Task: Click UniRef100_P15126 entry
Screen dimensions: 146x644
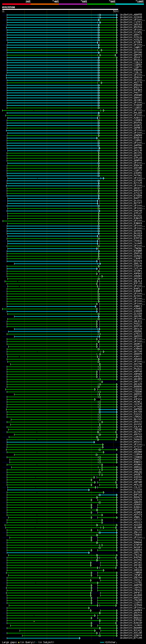Action: tap(131, 37)
